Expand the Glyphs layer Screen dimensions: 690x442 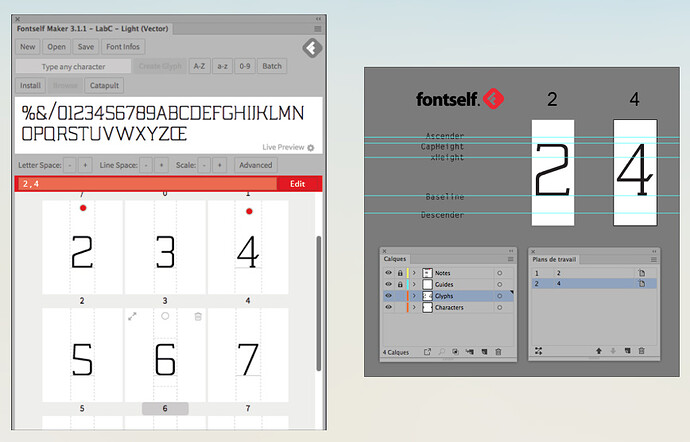pos(414,296)
